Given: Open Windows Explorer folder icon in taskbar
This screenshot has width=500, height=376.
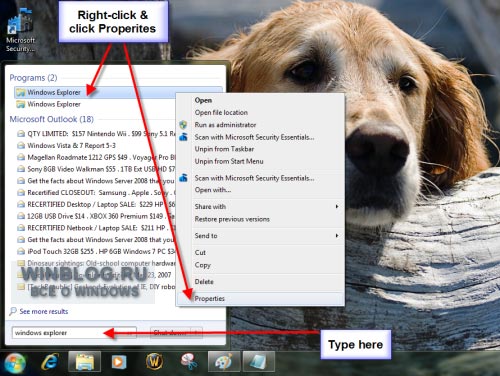Looking at the screenshot, I should tap(84, 362).
